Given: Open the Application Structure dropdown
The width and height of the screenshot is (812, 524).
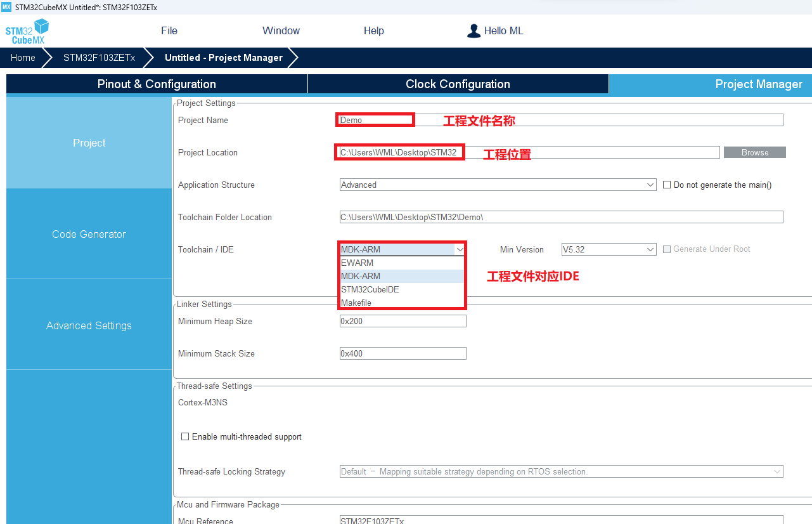Looking at the screenshot, I should 498,185.
